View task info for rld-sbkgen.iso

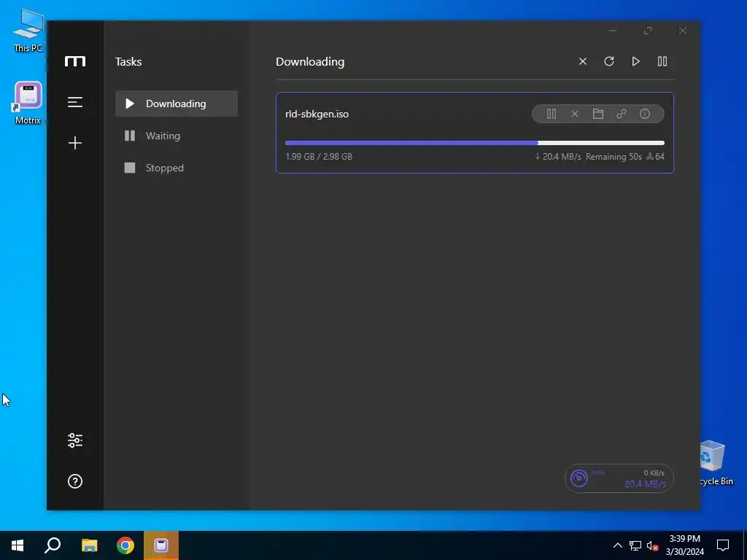coord(645,114)
